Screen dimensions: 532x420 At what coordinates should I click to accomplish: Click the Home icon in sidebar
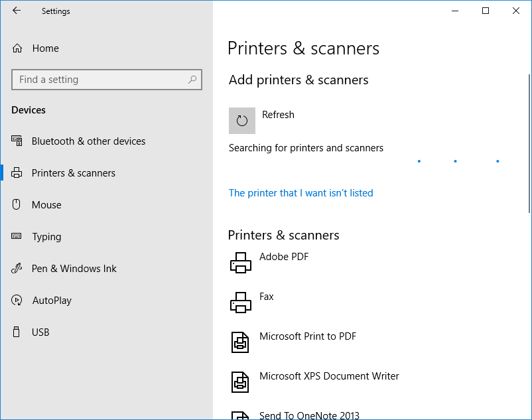coord(17,48)
